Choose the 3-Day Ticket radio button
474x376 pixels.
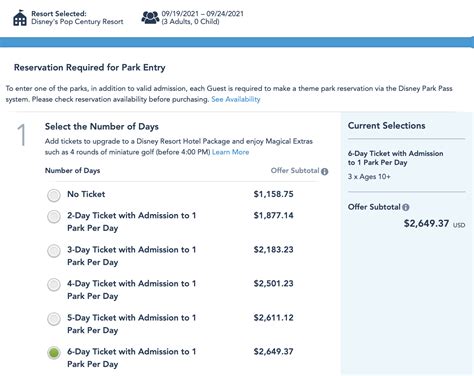click(54, 251)
